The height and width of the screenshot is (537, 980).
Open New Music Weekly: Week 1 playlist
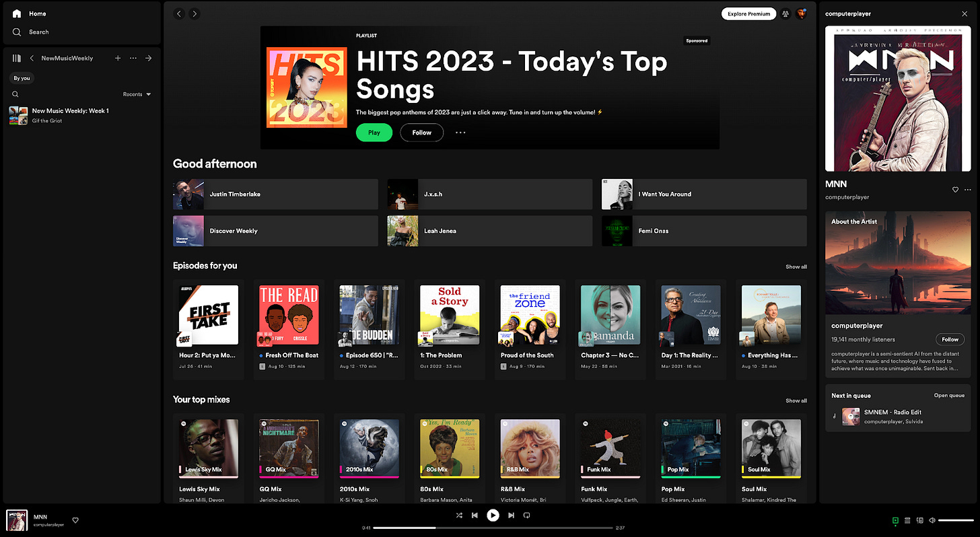pyautogui.click(x=81, y=115)
